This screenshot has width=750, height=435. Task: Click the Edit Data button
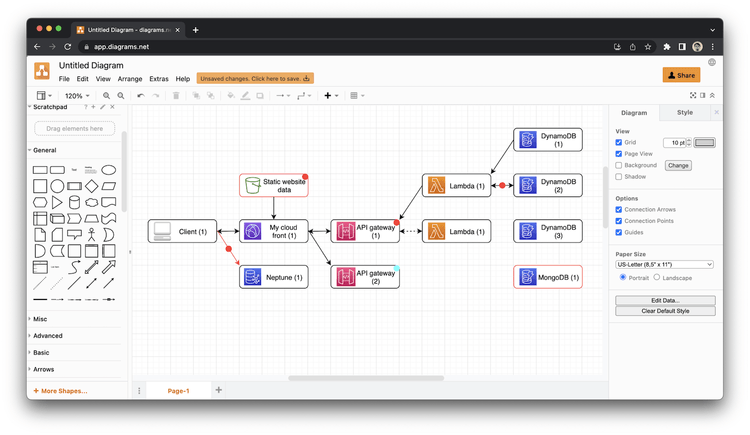[x=665, y=301]
